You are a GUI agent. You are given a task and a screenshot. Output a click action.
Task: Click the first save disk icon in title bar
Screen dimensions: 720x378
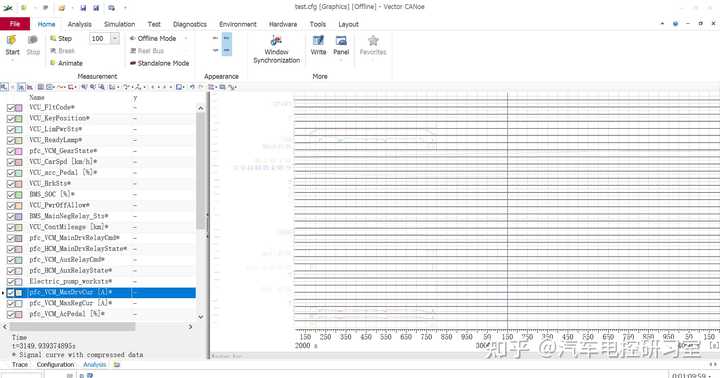(x=83, y=7)
